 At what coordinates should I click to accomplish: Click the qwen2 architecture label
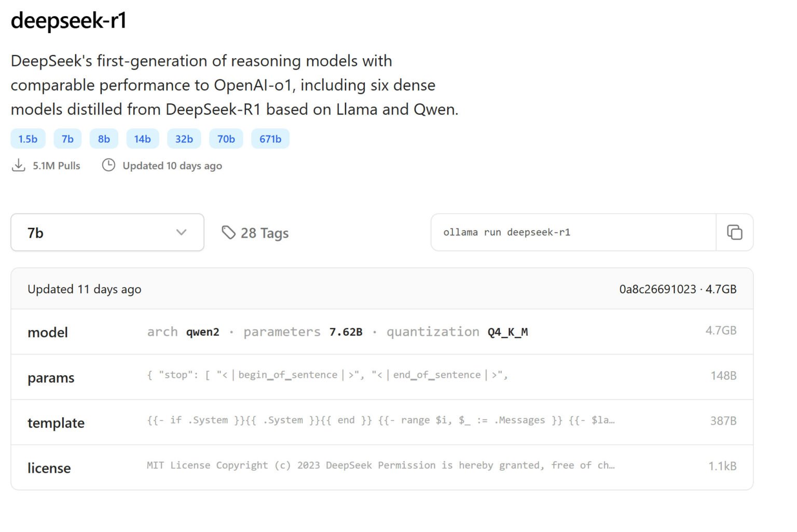click(x=202, y=332)
